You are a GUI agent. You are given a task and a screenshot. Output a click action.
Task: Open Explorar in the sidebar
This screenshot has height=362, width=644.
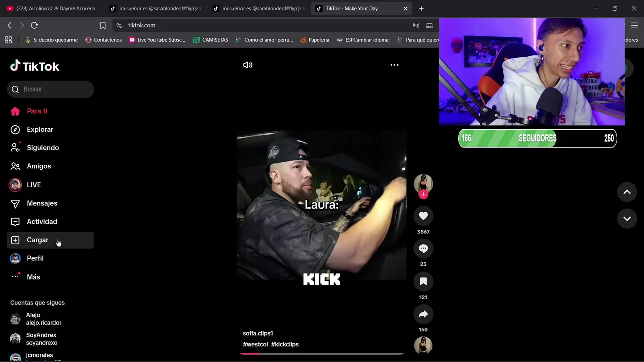pyautogui.click(x=50, y=129)
